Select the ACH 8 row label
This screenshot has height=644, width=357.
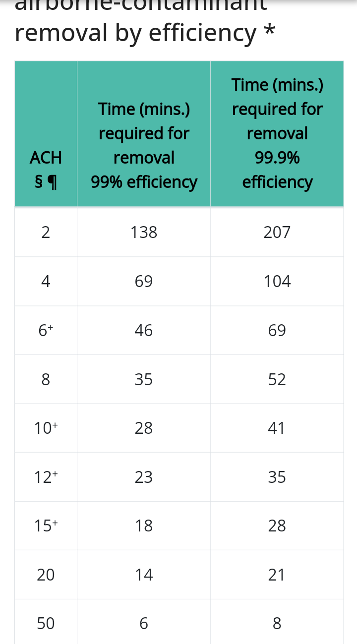tap(46, 380)
